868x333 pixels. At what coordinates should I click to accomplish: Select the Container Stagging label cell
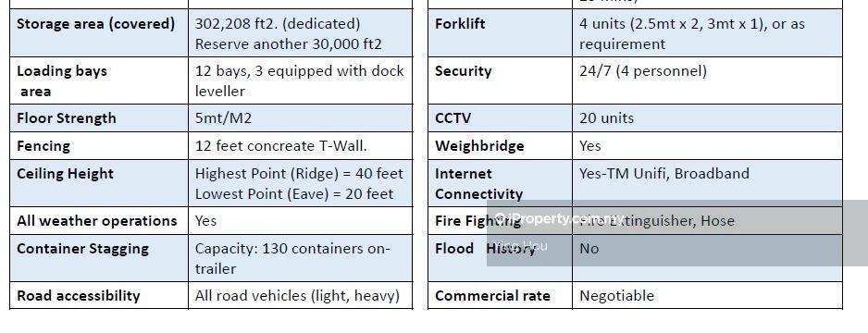click(x=99, y=258)
